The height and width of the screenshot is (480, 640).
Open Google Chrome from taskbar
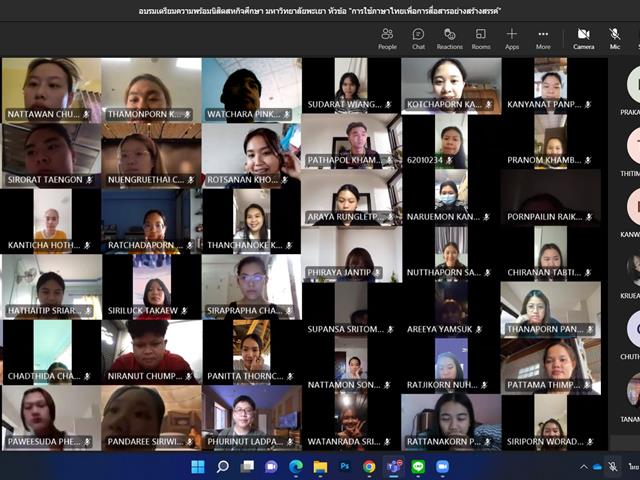(x=369, y=467)
